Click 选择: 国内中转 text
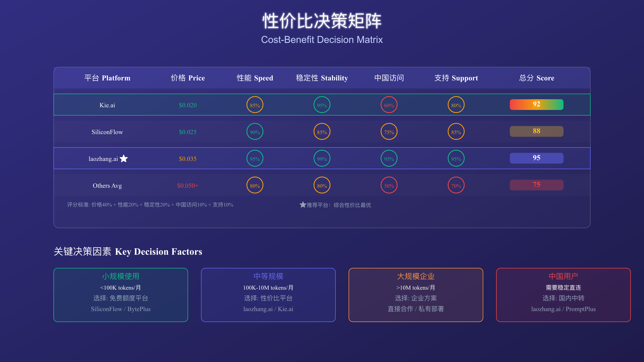Viewport: 644px width, 362px height. (x=563, y=298)
